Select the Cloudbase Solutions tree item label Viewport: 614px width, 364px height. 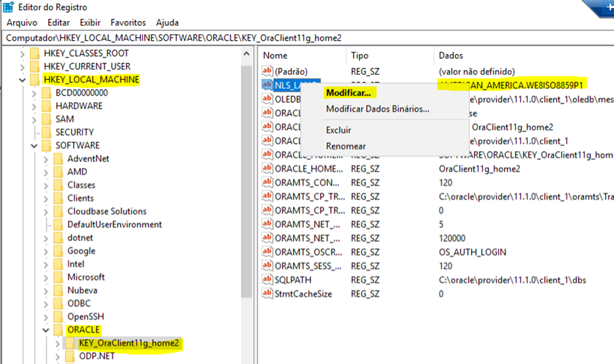[x=107, y=212]
